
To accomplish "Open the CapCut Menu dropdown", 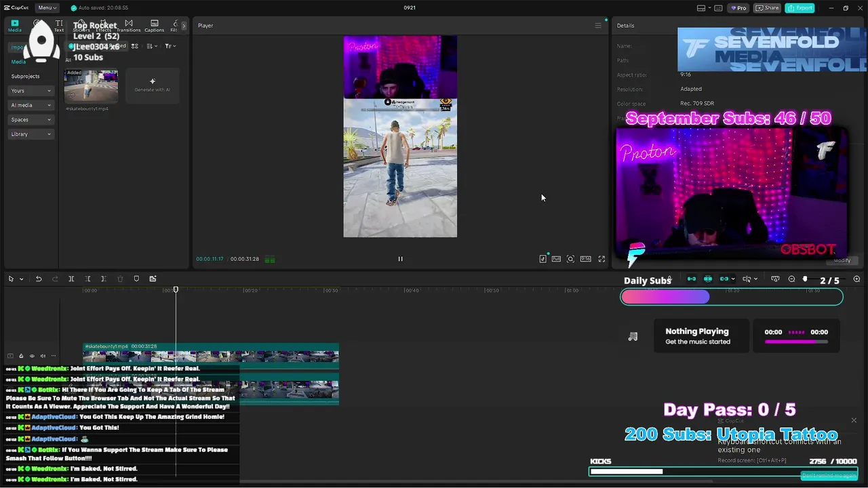I will pos(47,7).
